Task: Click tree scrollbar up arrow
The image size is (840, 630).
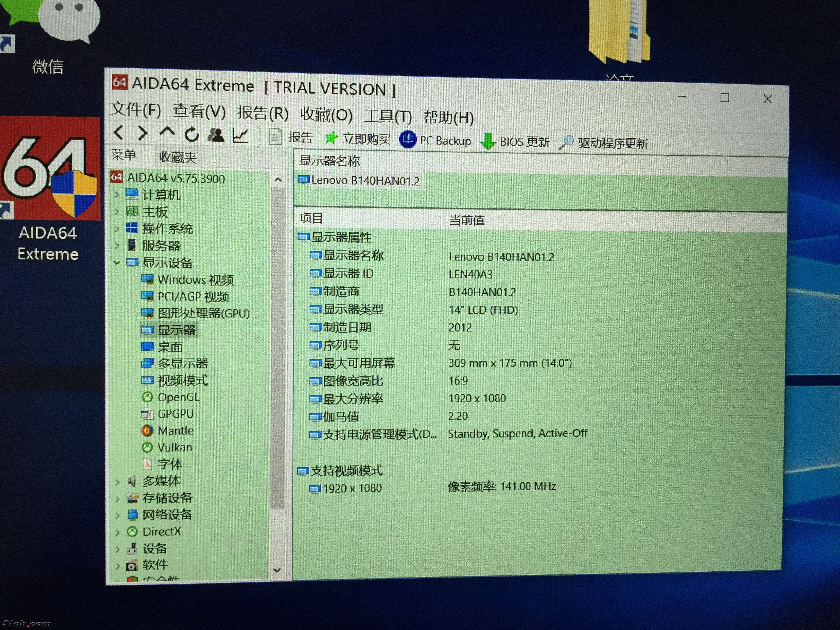Action: (278, 180)
